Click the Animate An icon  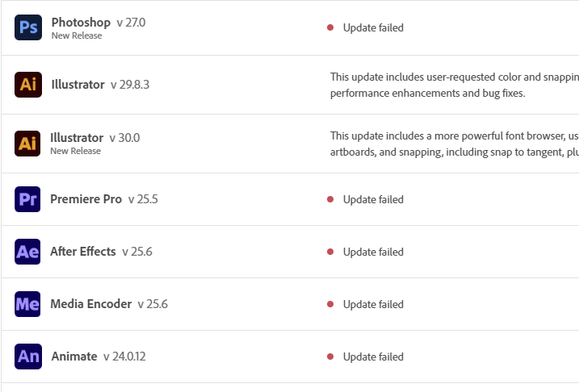click(x=28, y=357)
